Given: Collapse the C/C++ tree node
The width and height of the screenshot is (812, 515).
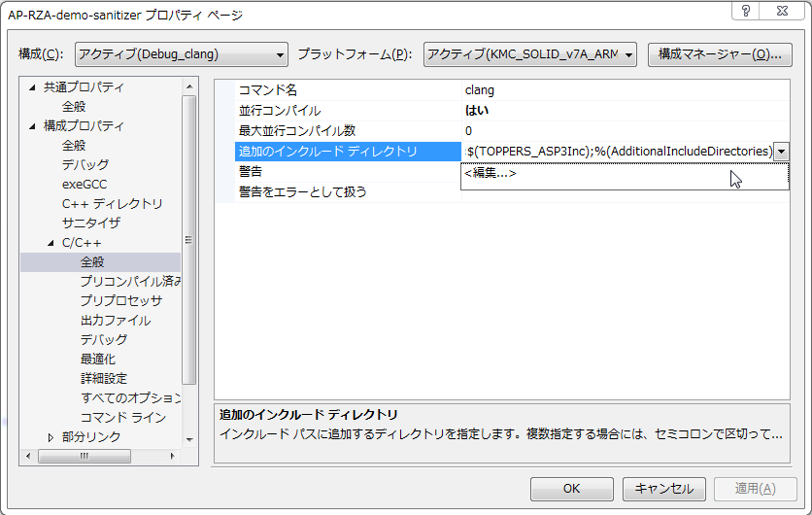Looking at the screenshot, I should pos(51,243).
